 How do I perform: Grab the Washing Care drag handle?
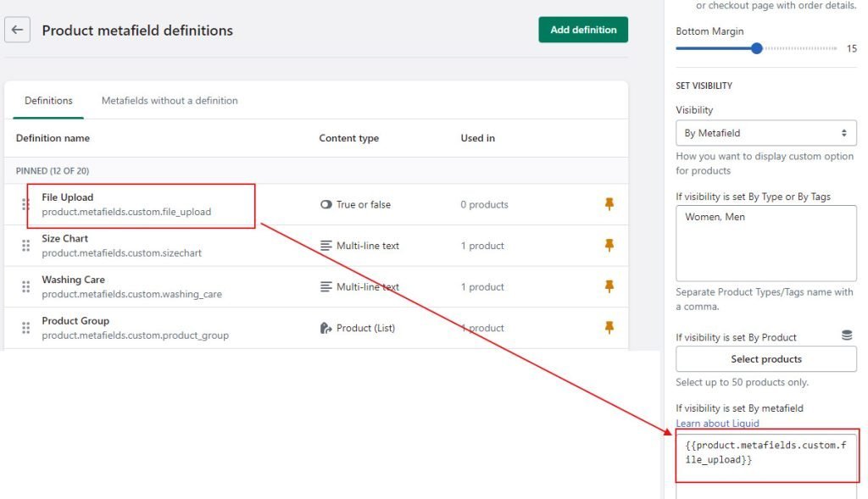tap(25, 286)
